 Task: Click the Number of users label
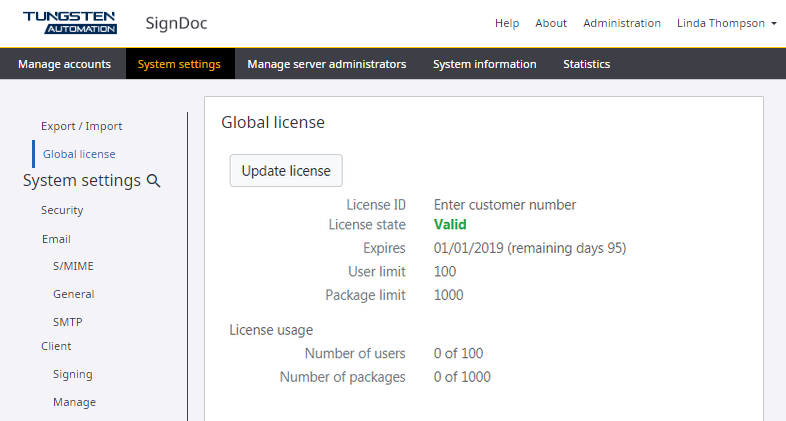point(355,353)
